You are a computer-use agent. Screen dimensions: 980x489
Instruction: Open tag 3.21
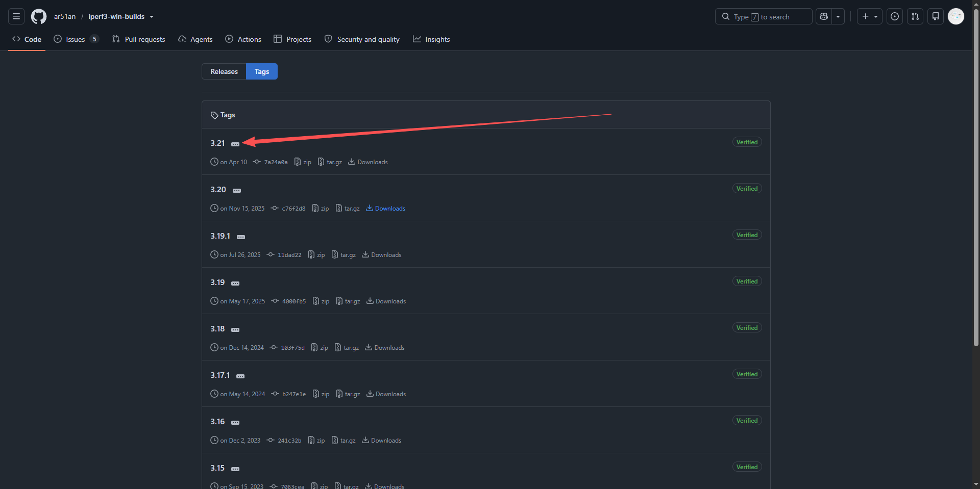[217, 143]
